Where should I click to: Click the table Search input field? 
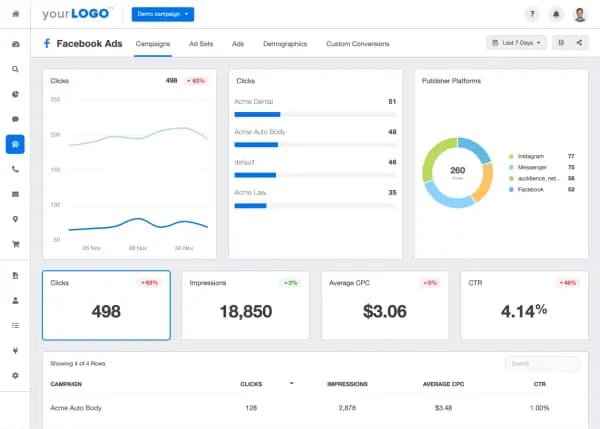pos(542,364)
